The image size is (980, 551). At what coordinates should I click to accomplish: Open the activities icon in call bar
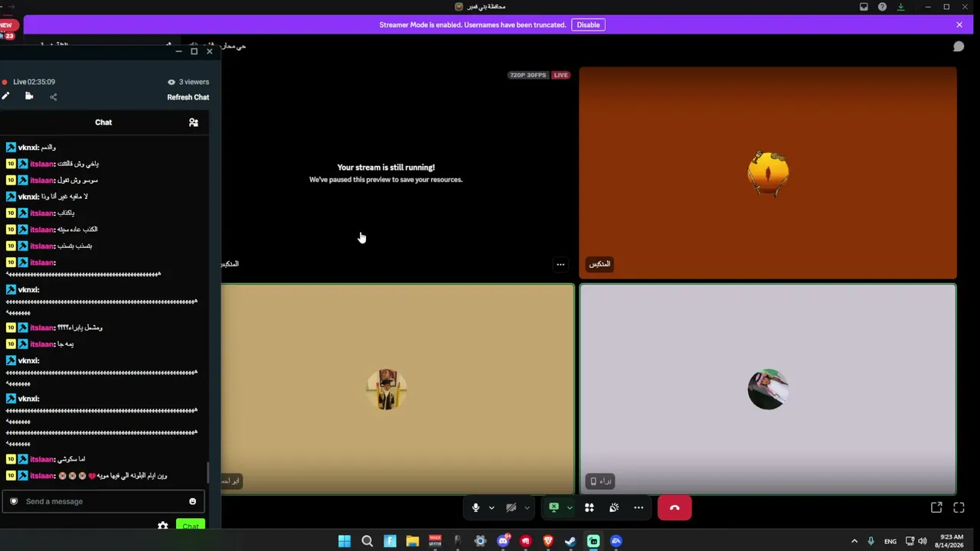click(590, 507)
